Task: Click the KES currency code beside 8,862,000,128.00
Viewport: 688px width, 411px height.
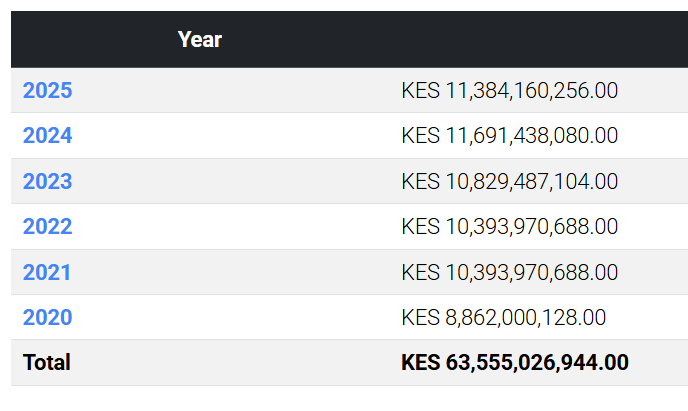Action: point(420,318)
